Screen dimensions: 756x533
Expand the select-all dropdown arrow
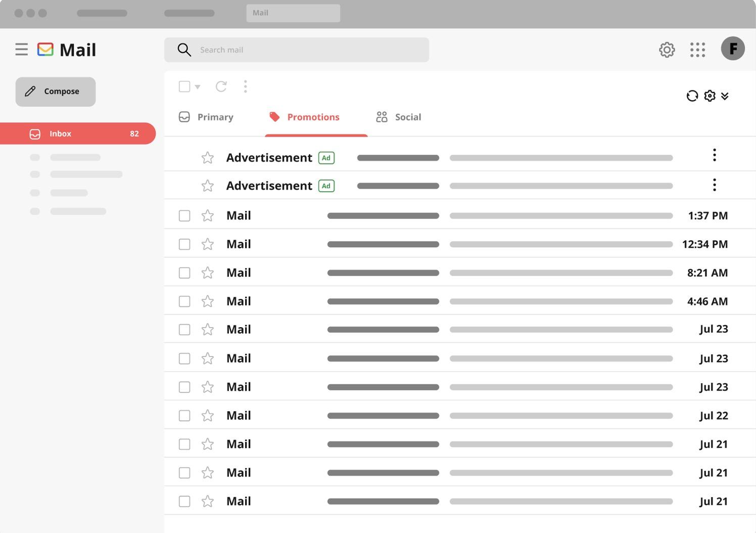point(198,87)
